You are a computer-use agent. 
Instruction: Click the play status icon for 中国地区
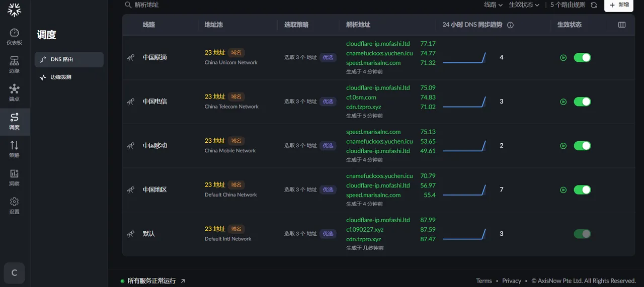[x=563, y=190]
